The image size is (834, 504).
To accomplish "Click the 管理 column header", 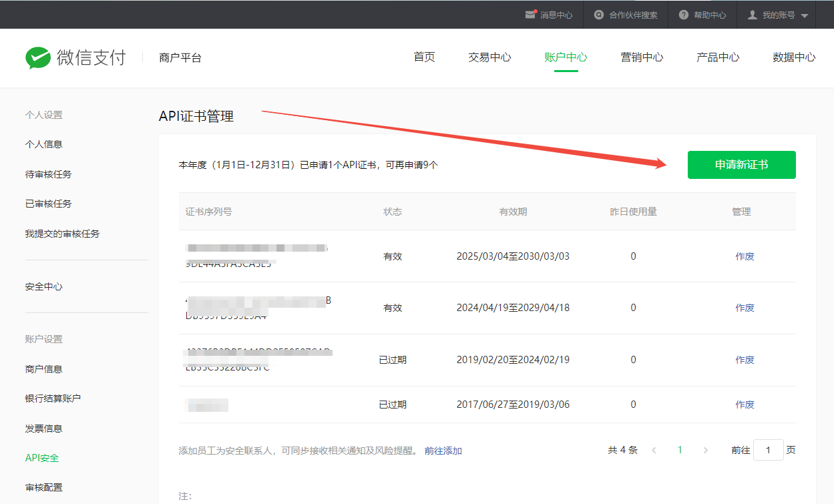I will (x=741, y=212).
